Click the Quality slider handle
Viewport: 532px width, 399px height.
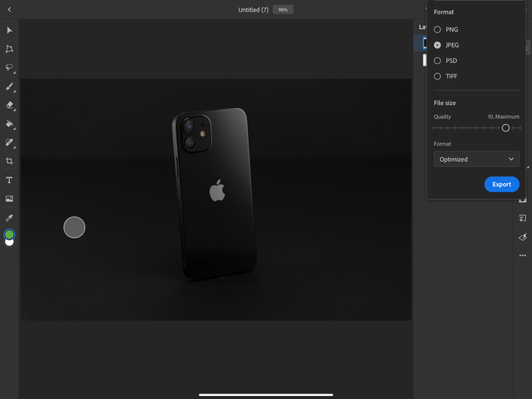505,128
